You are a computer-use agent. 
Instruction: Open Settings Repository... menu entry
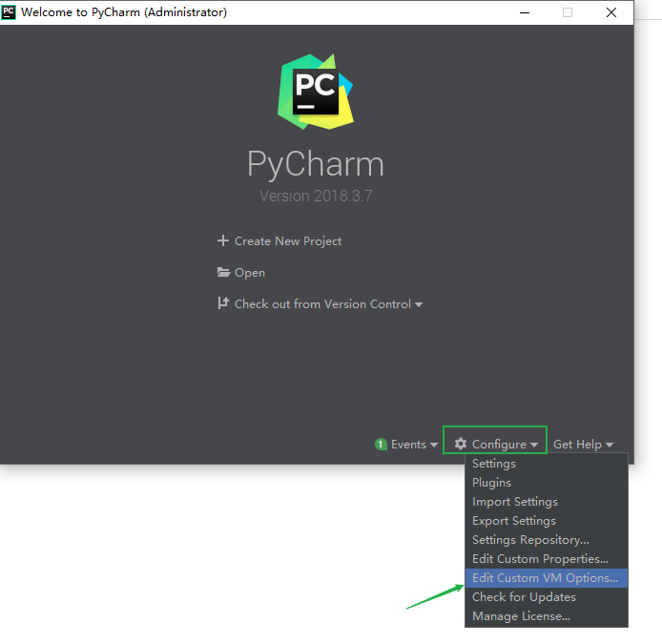click(x=547, y=540)
